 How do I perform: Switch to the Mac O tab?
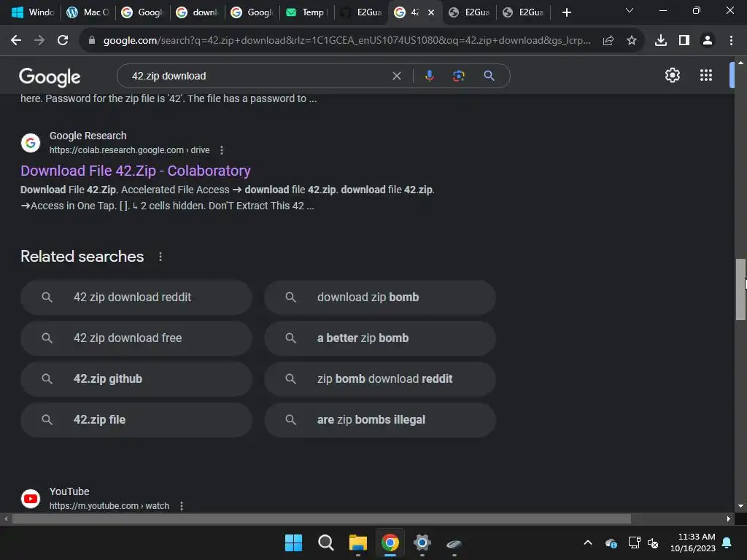click(88, 12)
